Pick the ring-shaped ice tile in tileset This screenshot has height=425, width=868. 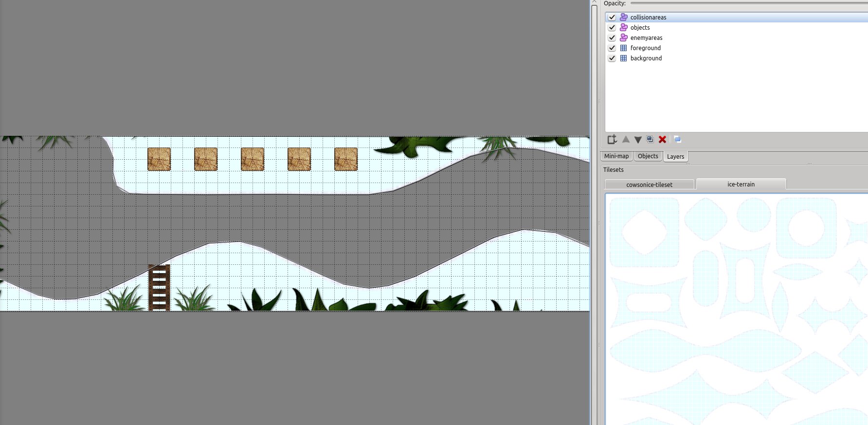click(806, 228)
